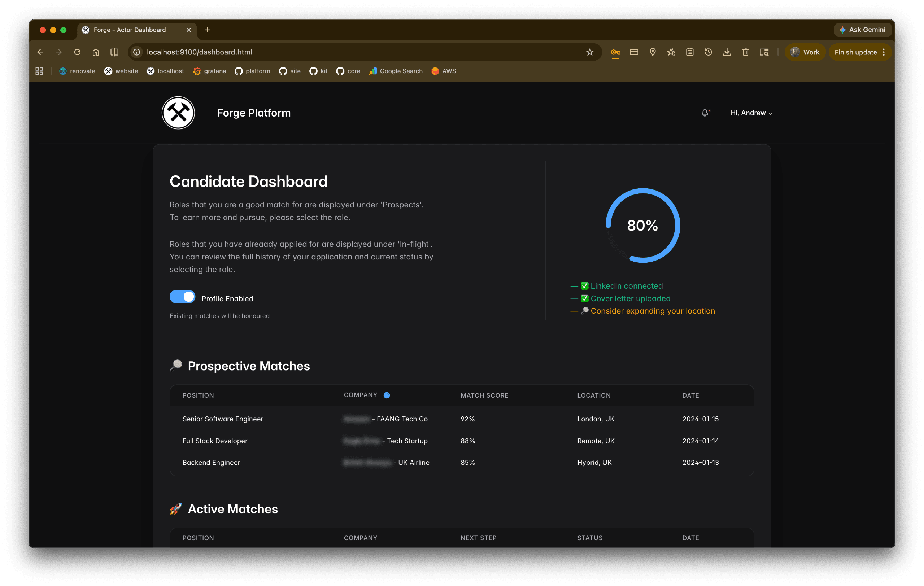Open the downloads icon
The height and width of the screenshot is (586, 924).
click(x=727, y=52)
